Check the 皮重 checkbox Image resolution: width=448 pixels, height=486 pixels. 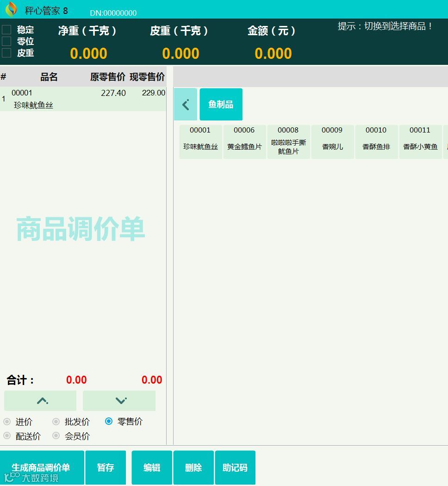(x=6, y=52)
